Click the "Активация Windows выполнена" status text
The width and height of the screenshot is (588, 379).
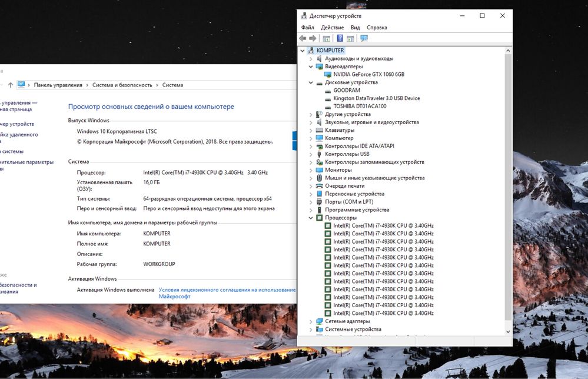115,290
